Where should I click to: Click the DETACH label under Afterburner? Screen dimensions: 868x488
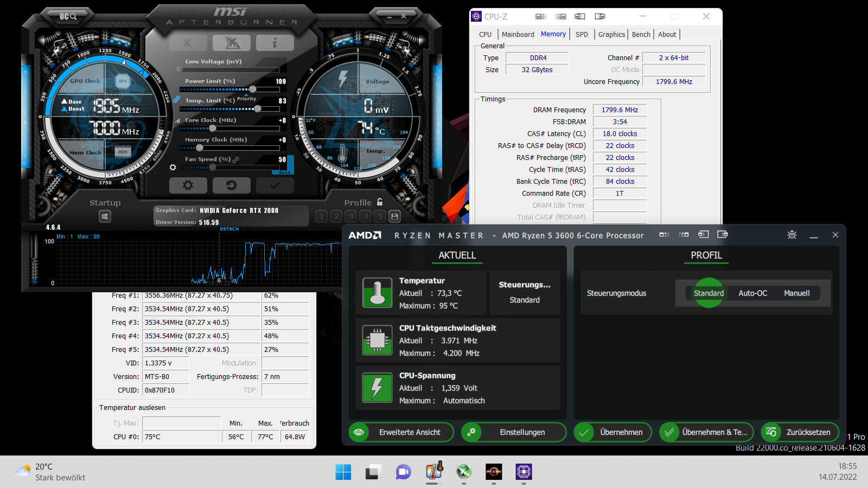tap(229, 229)
